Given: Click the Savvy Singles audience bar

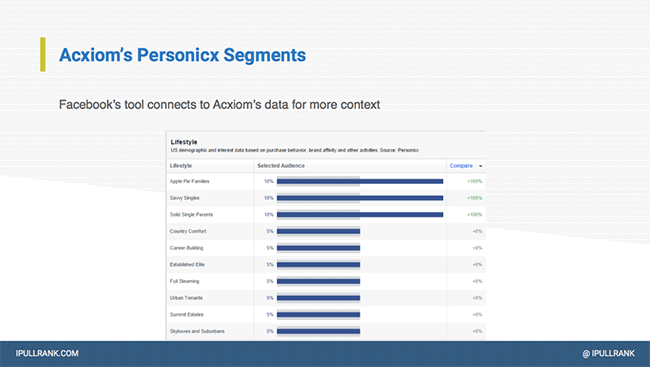Looking at the screenshot, I should [x=360, y=198].
